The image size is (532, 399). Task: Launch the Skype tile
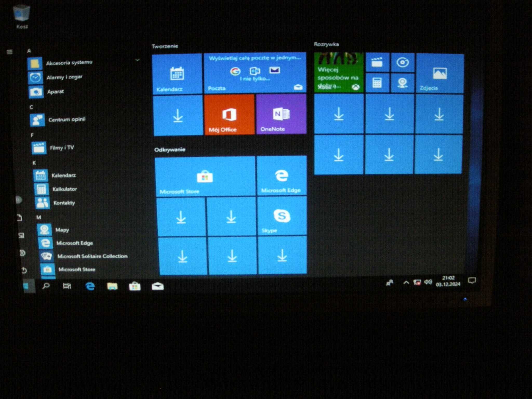coord(282,216)
